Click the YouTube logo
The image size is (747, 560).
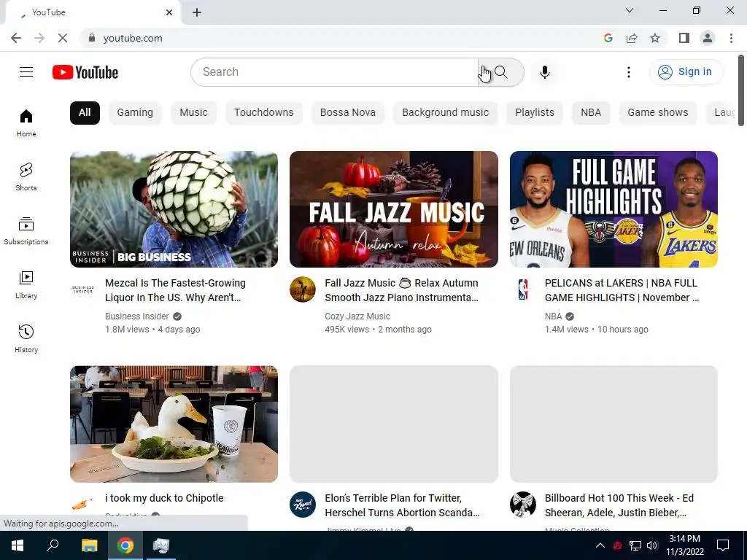coord(85,72)
